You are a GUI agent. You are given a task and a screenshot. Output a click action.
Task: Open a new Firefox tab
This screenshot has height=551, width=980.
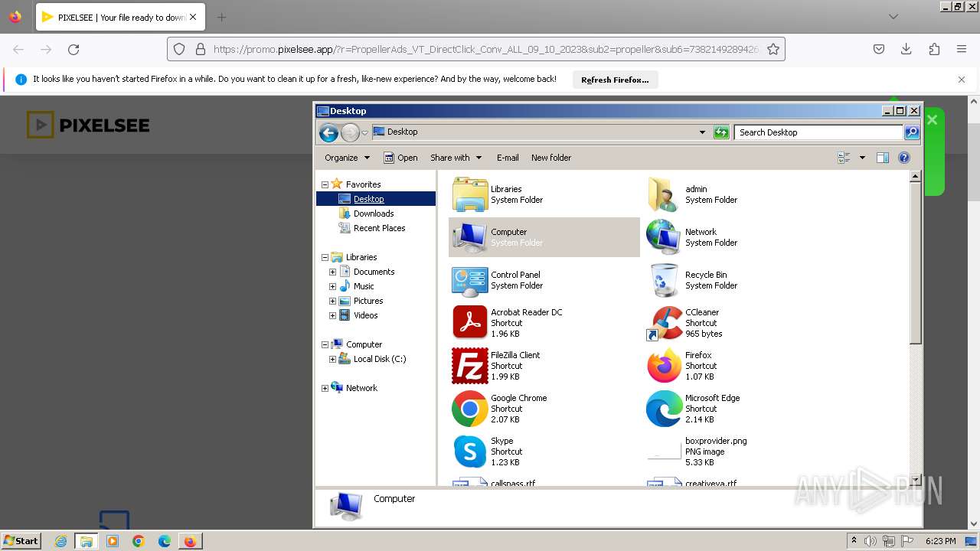pos(221,17)
